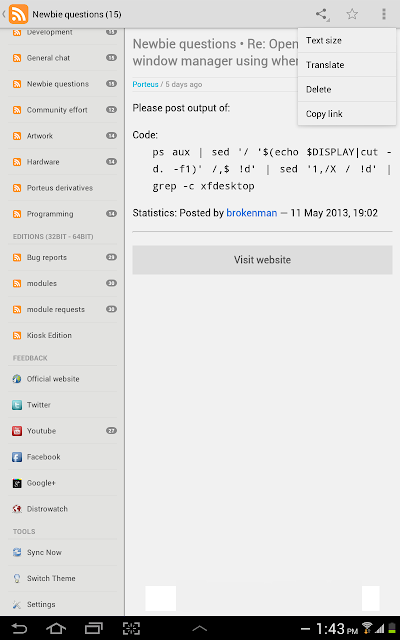Open the brokenman author link

click(251, 213)
